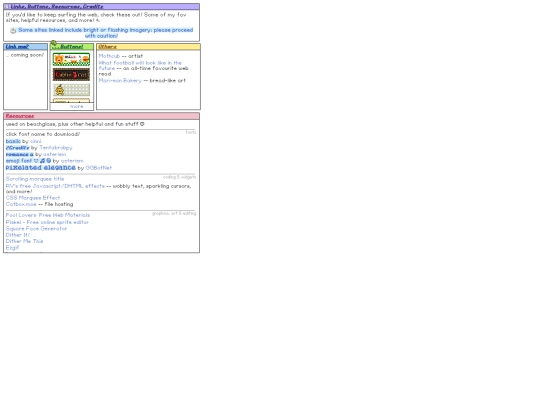Click the 'coding & widgets' section label

(179, 177)
